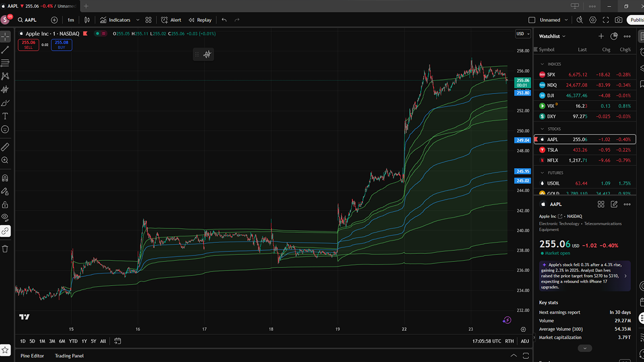Open the Pine Editor tab
This screenshot has height=362, width=644.
32,355
